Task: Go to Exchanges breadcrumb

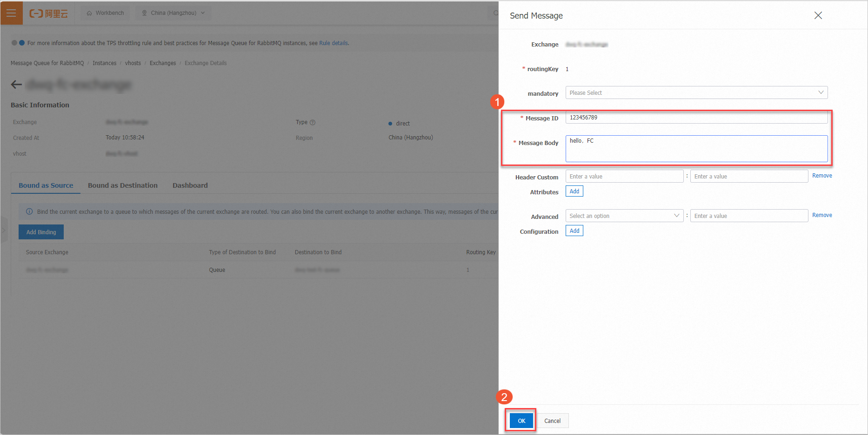Action: point(163,63)
